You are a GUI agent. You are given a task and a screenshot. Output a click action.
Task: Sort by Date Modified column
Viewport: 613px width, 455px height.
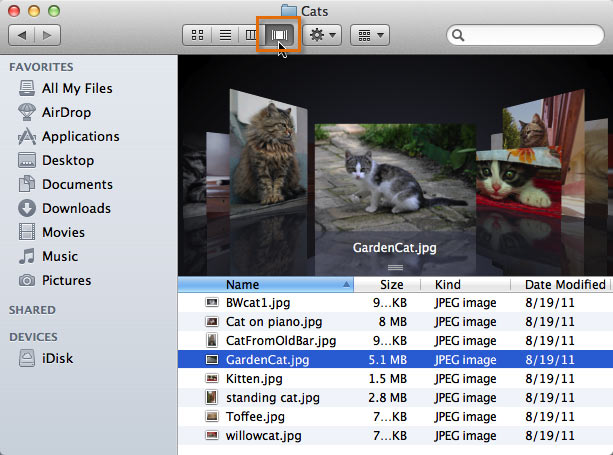point(563,285)
